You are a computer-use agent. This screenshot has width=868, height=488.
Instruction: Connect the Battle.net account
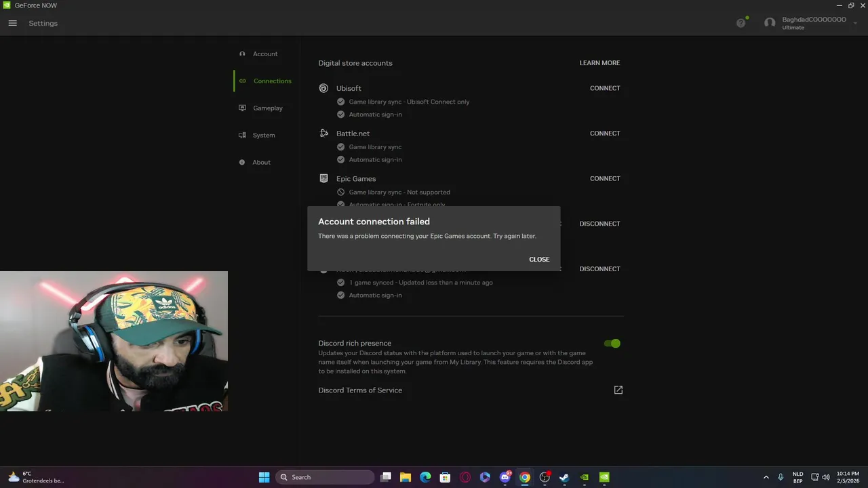pos(605,134)
